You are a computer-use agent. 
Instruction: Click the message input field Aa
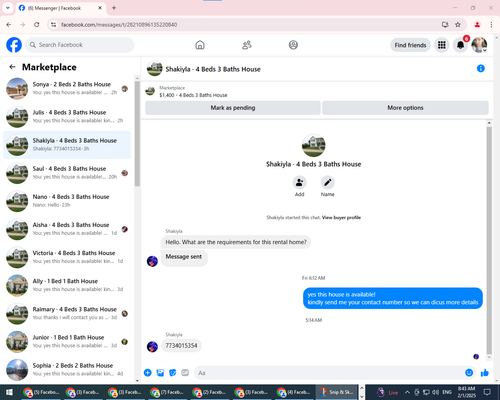click(x=335, y=373)
